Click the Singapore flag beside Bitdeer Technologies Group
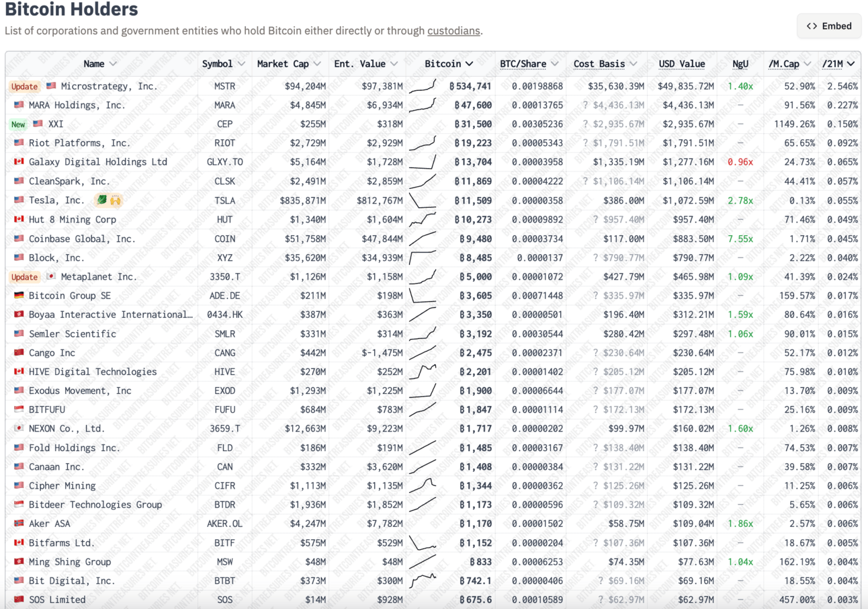The image size is (868, 609). [19, 504]
